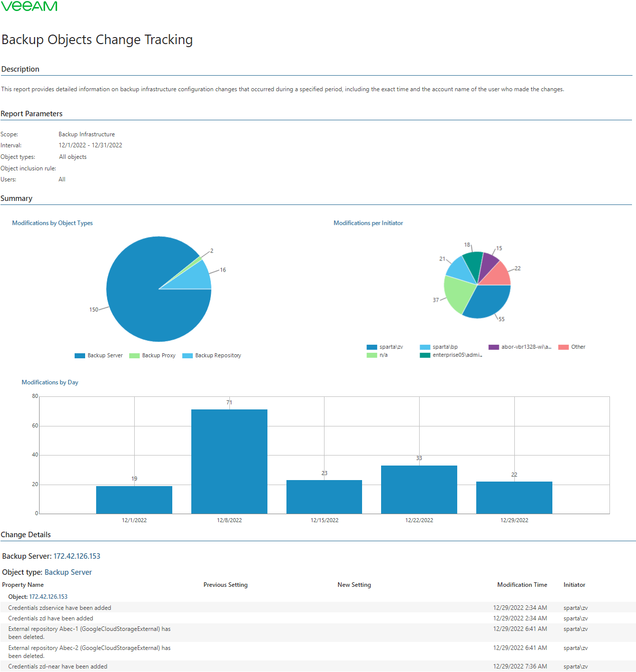Click the abor-vbr1328-wi legend swatch
Viewport: 636px width, 672px height.
tap(494, 347)
